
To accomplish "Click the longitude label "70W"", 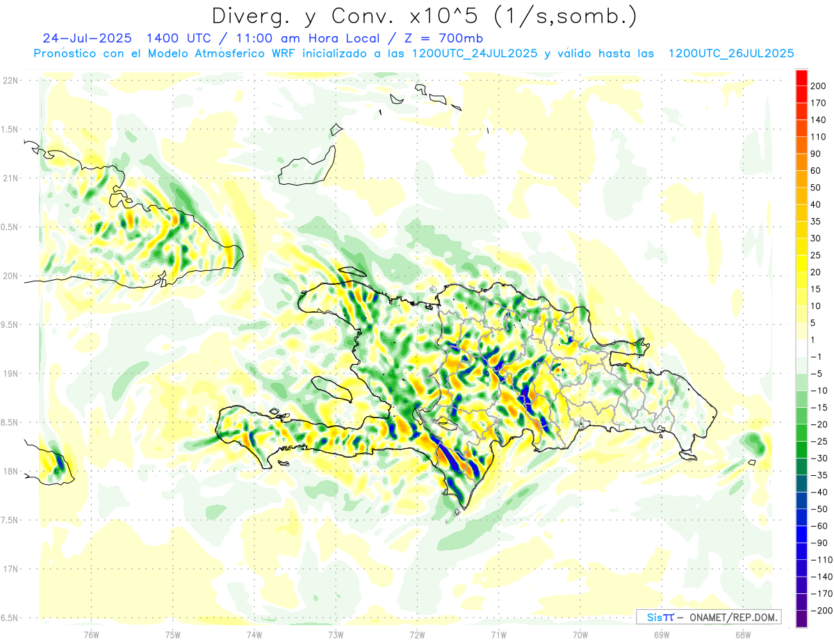I will (x=580, y=634).
